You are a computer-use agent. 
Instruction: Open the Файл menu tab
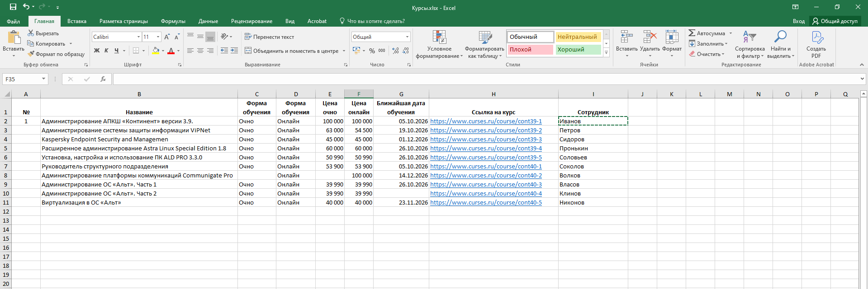tap(14, 21)
